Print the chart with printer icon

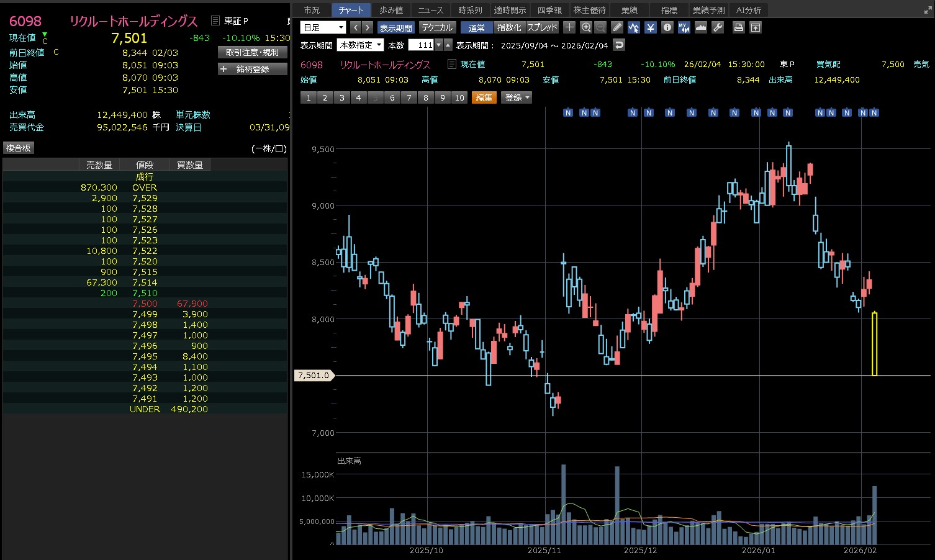click(x=738, y=27)
